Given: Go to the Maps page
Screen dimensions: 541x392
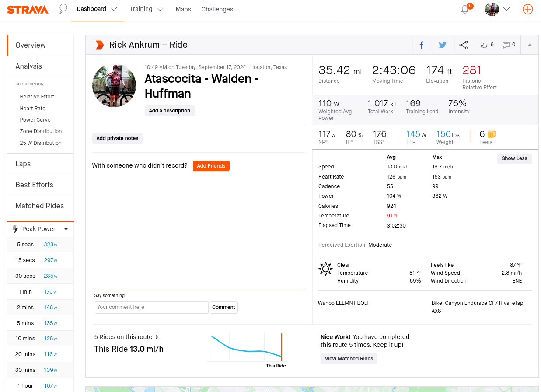Looking at the screenshot, I should point(183,9).
